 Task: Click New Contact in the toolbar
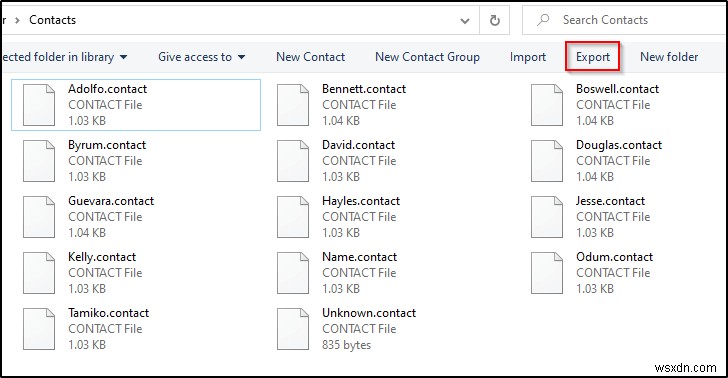pos(311,57)
